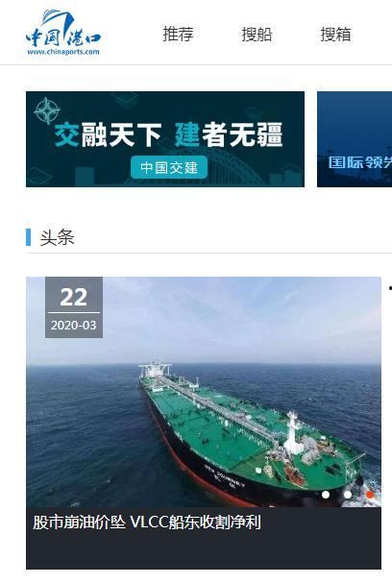Screen dimensions: 392x584
Task: Click the blue accent bar beside 头条
Action: coord(28,237)
